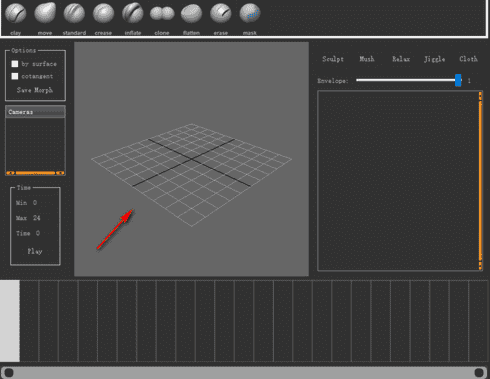
Task: Click the grid in the 3D viewport
Action: pos(192,175)
